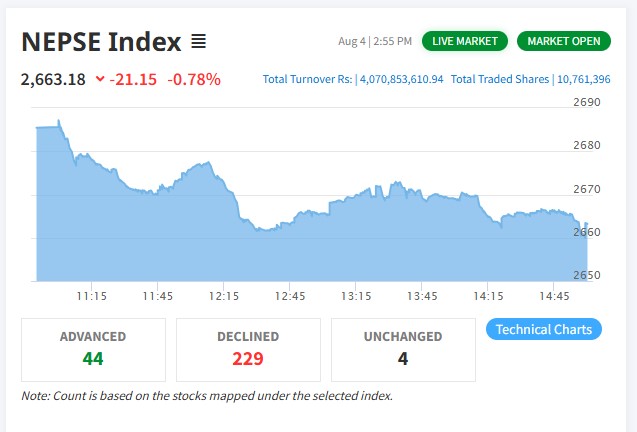Click the ADVANCED card showing 44
Screen dimensions: 637x432
tap(93, 350)
